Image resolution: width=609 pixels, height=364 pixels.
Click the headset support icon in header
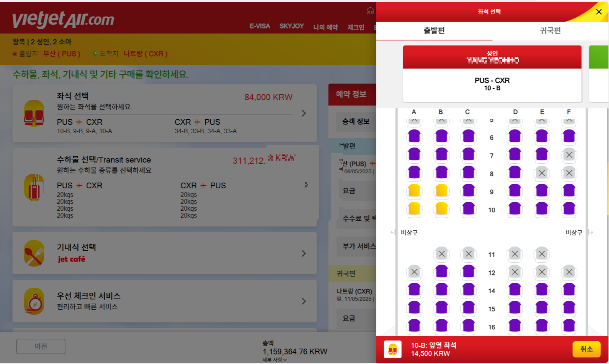click(370, 11)
